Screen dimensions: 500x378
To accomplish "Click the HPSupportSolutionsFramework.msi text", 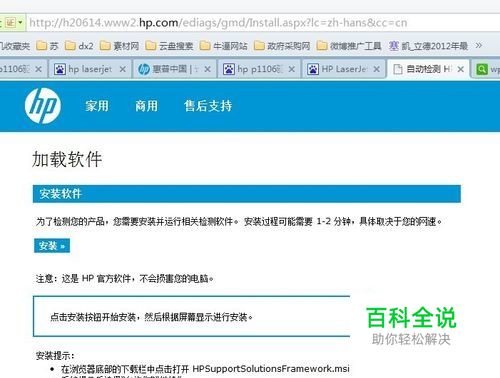I will point(271,369).
